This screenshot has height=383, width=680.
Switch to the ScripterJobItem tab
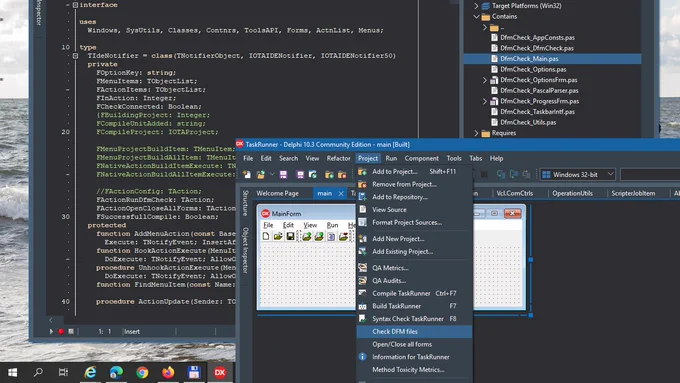633,193
